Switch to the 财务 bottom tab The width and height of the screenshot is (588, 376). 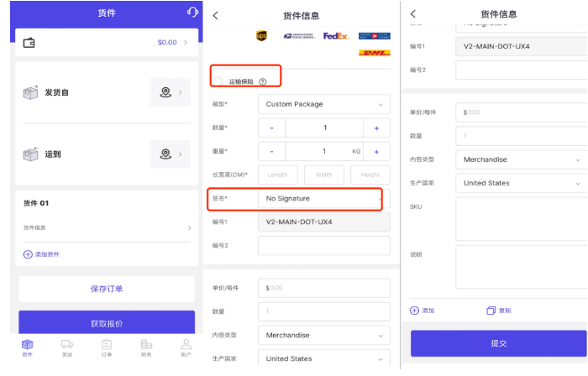(146, 348)
